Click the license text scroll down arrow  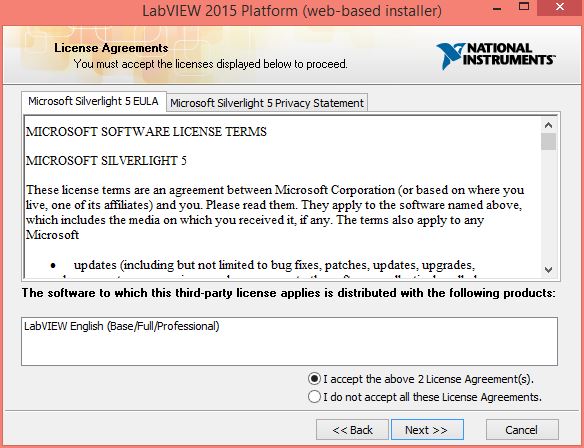[548, 270]
